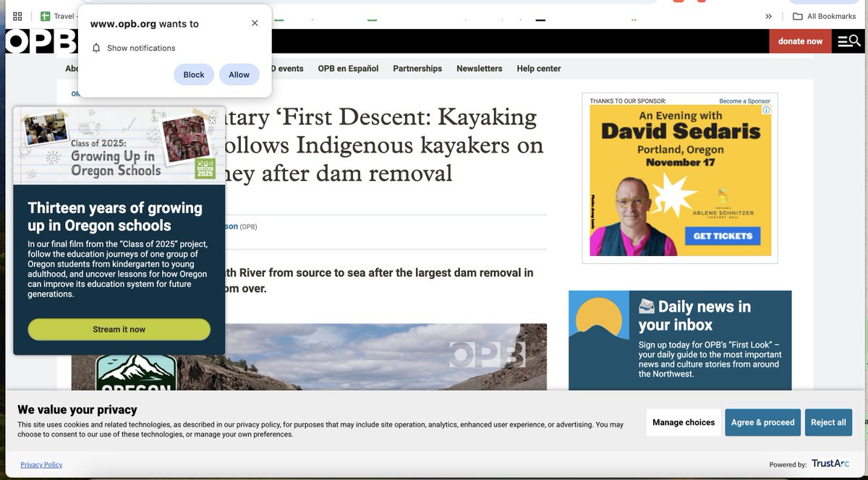Click the Become a Sponsor link
Viewport: 868px width, 480px height.
[744, 101]
